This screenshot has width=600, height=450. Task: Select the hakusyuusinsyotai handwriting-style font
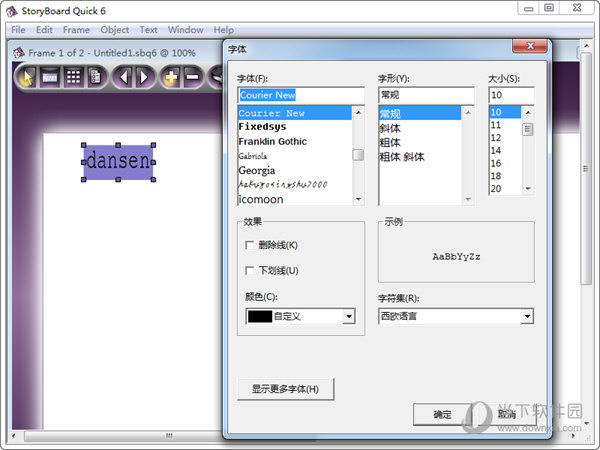[x=295, y=185]
